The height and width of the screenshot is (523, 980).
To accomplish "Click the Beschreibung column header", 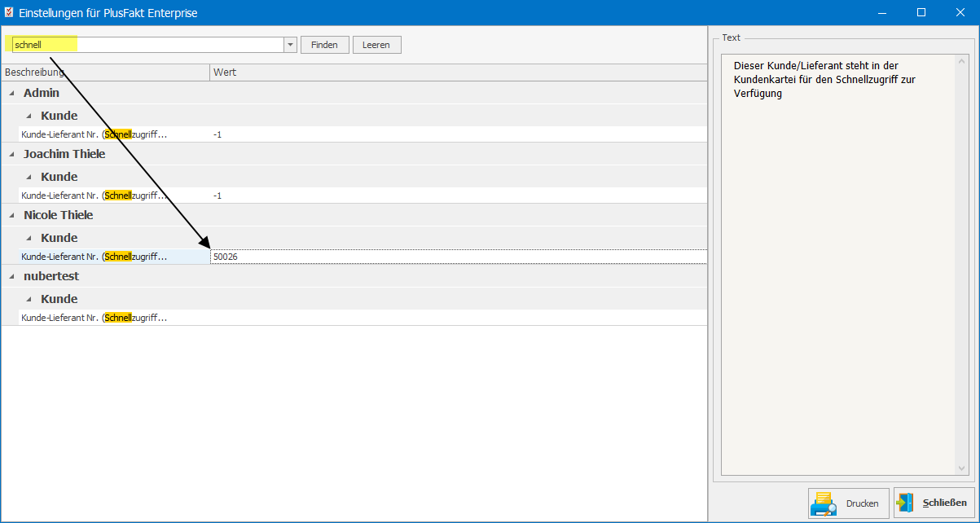I will (105, 73).
